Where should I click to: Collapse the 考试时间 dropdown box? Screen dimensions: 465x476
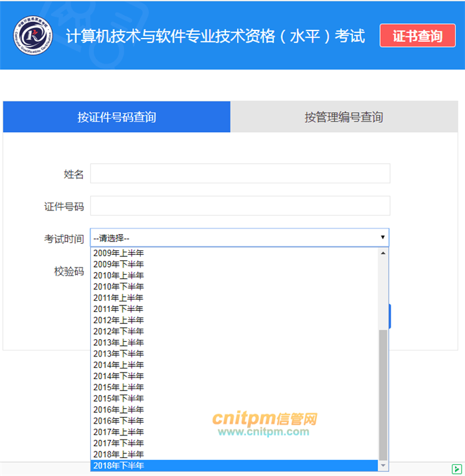(240, 238)
